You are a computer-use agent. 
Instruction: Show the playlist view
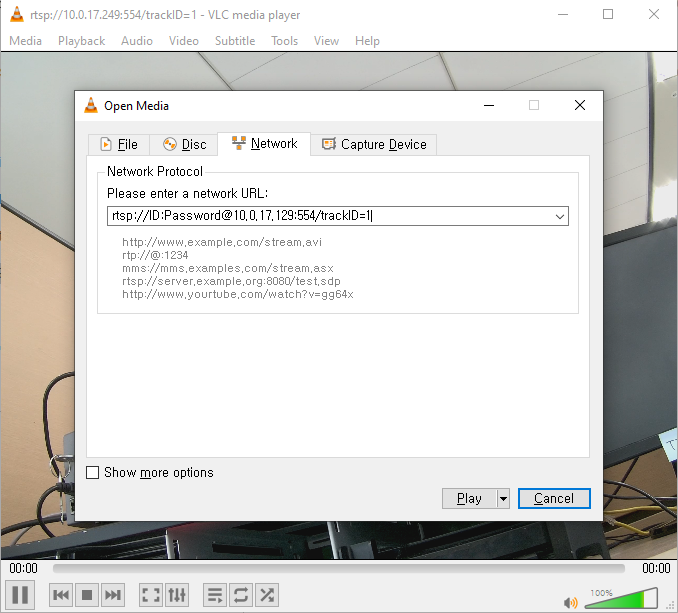click(x=215, y=595)
